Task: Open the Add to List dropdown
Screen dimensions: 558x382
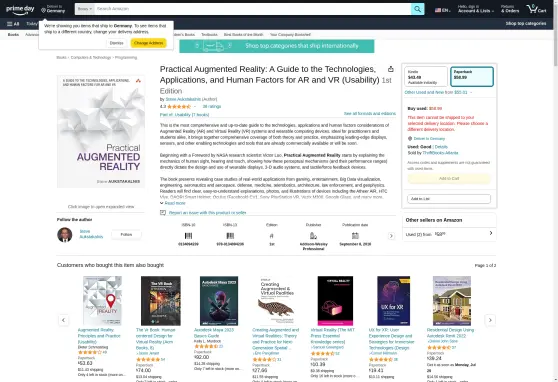Action: point(449,199)
